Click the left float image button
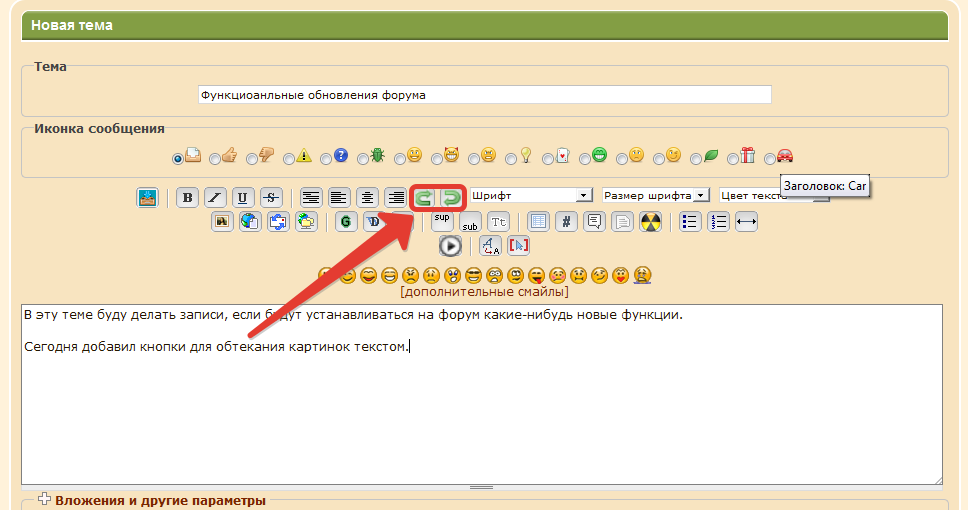The image size is (968, 510). coord(424,197)
